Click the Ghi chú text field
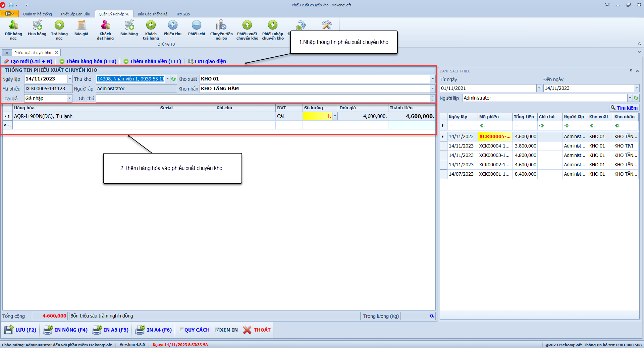This screenshot has width=644, height=348. coord(262,99)
